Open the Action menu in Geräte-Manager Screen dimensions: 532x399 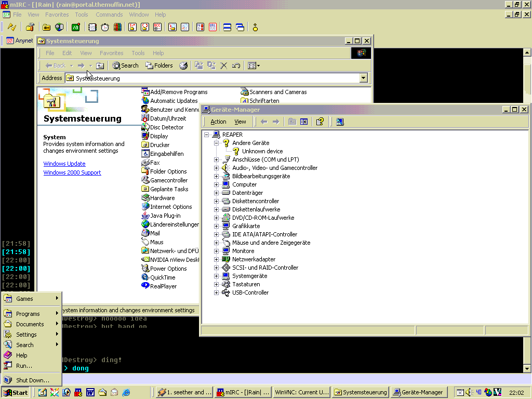(x=218, y=122)
